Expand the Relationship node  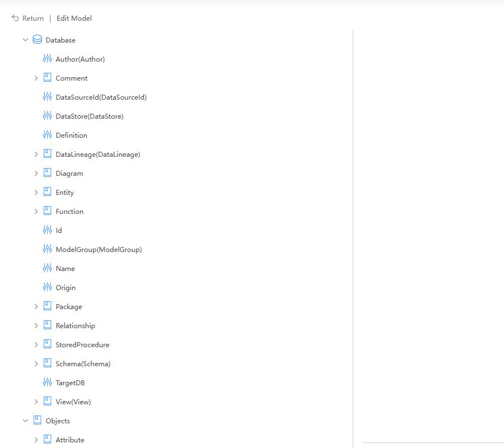pyautogui.click(x=36, y=325)
